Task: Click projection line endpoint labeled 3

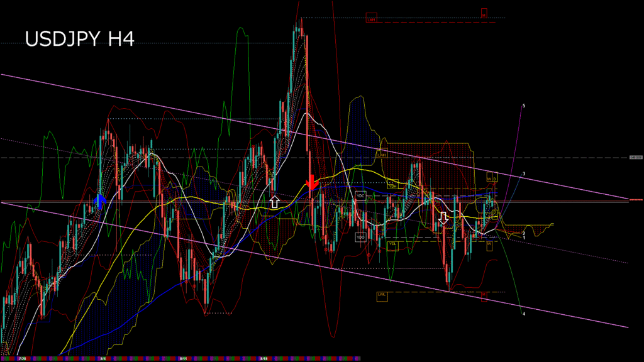Action: click(x=524, y=173)
